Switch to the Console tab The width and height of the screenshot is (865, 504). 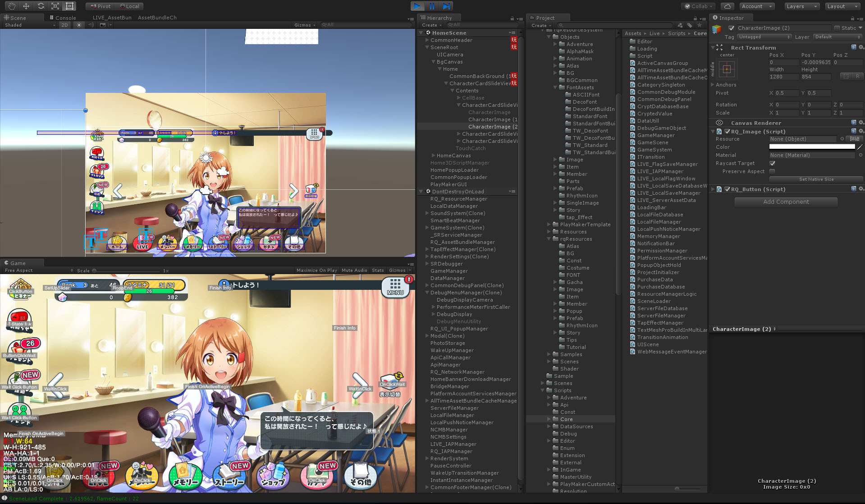pos(63,18)
